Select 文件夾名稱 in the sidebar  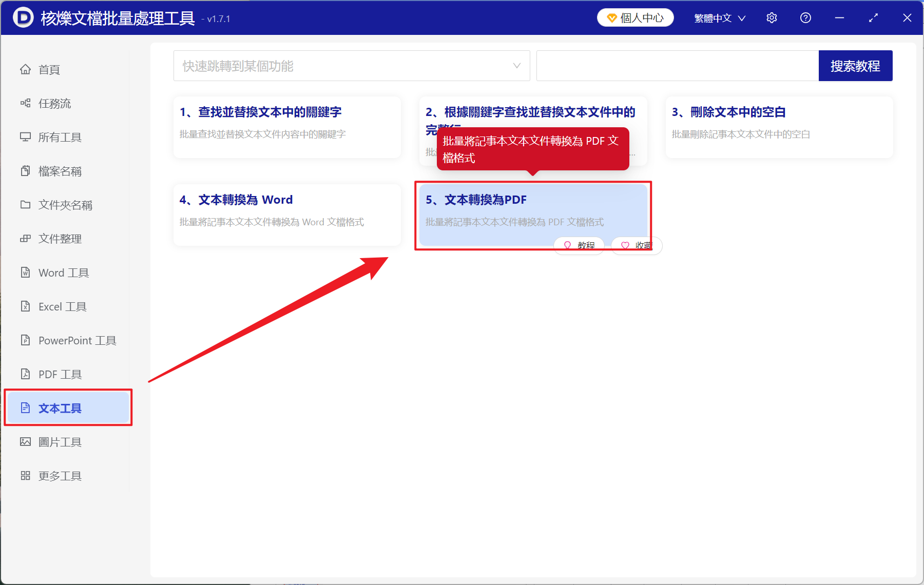68,205
